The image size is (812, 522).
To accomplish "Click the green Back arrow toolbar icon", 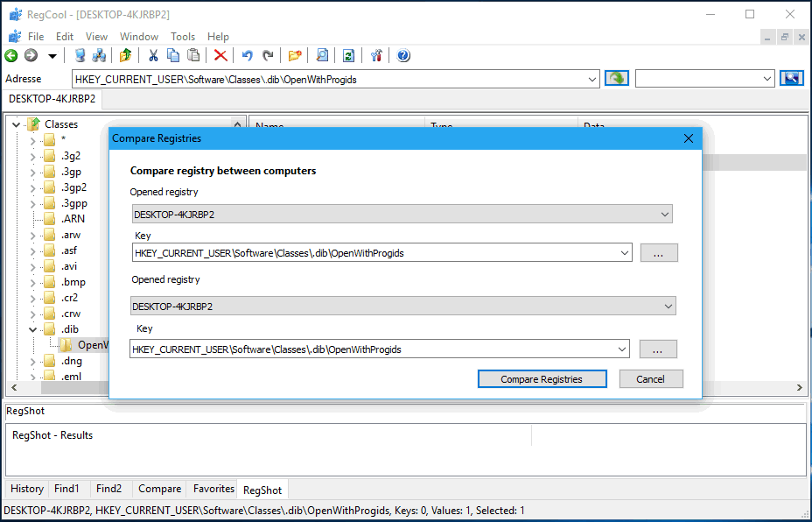I will pyautogui.click(x=10, y=55).
